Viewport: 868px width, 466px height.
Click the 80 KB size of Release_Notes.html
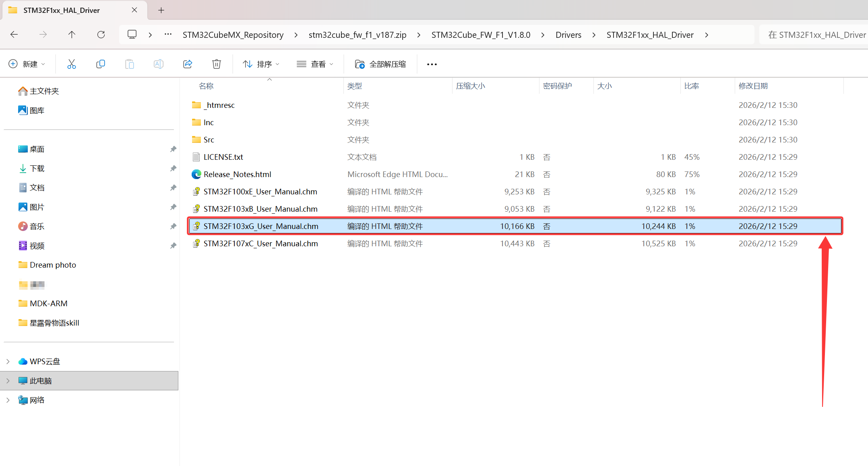pos(666,174)
